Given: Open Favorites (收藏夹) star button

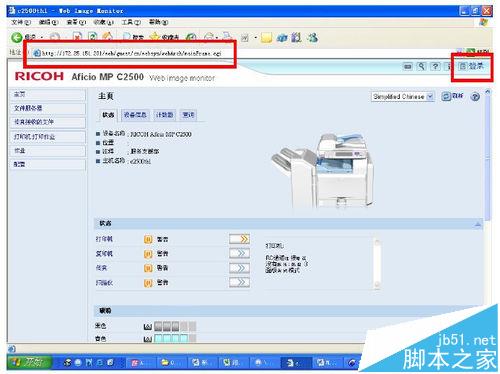Looking at the screenshot, I should click(x=164, y=37).
